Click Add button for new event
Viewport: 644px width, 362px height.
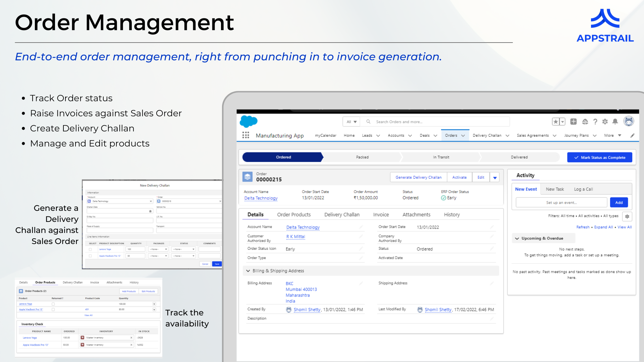619,202
